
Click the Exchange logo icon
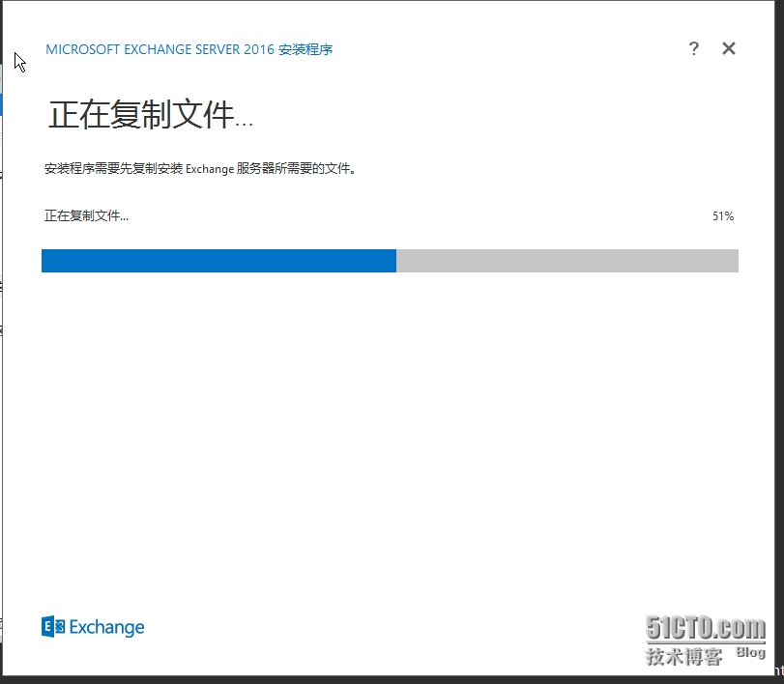point(53,627)
